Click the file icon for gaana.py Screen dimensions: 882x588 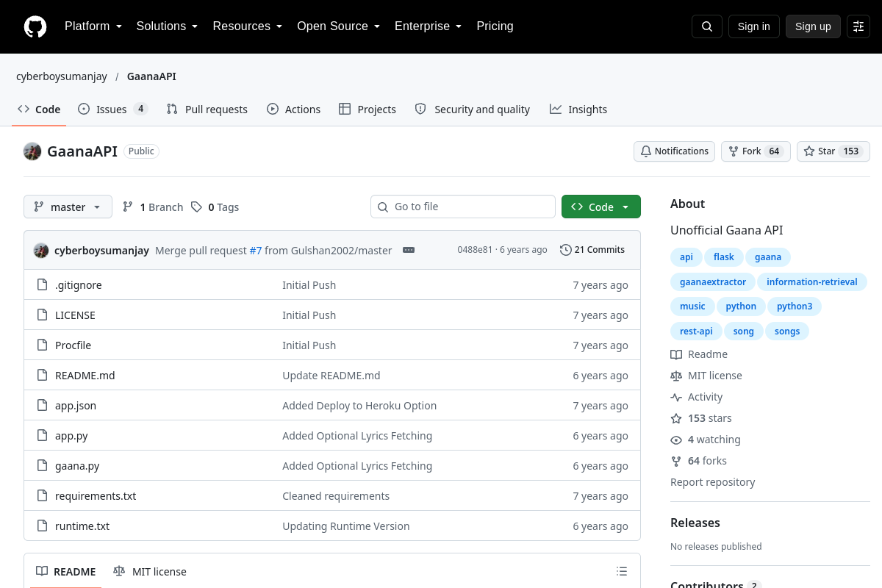(42, 466)
